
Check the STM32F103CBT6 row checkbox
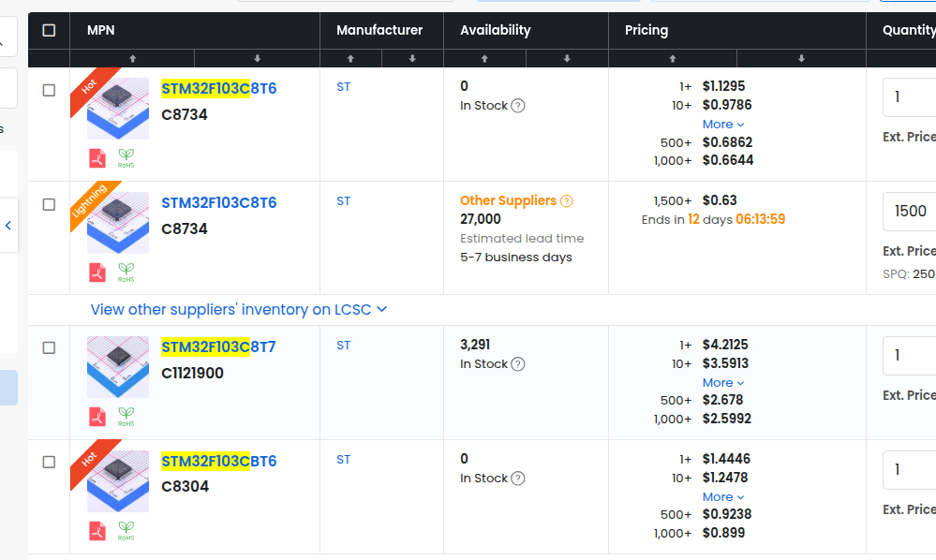point(49,462)
